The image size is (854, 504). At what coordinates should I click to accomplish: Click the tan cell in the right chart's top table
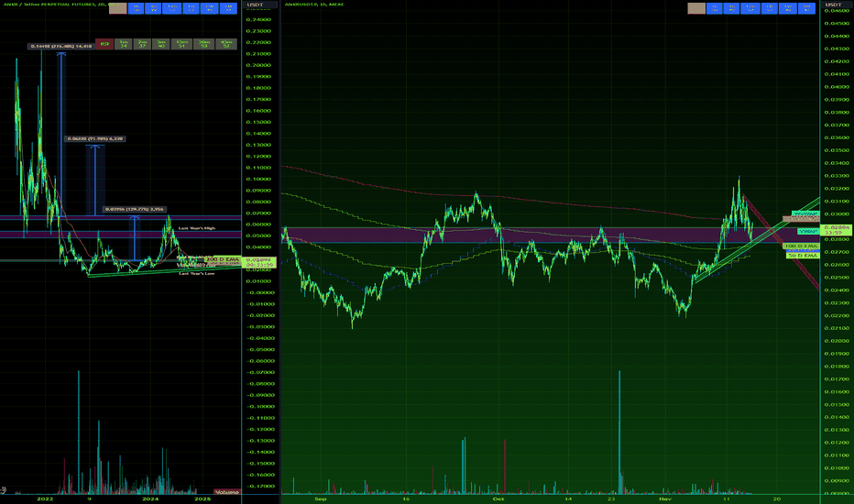(696, 8)
